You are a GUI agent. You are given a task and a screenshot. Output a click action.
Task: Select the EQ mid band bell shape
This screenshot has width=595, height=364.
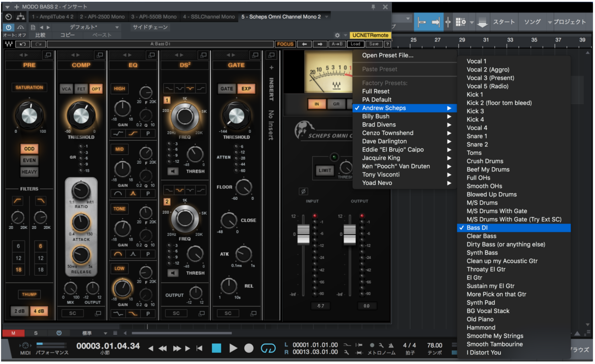coord(133,193)
